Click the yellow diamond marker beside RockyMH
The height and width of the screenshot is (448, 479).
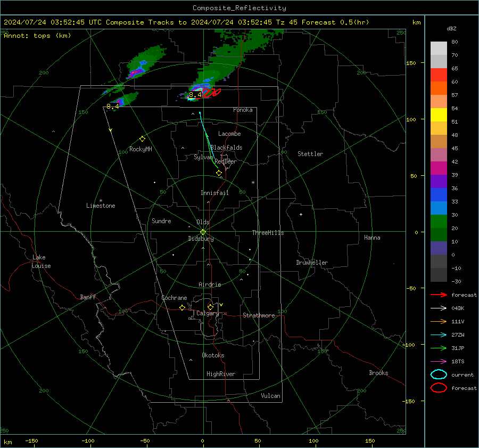pos(142,139)
